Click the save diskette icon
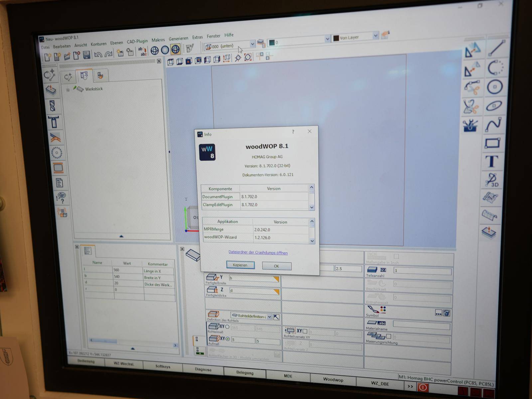The height and width of the screenshot is (399, 532). (86, 55)
